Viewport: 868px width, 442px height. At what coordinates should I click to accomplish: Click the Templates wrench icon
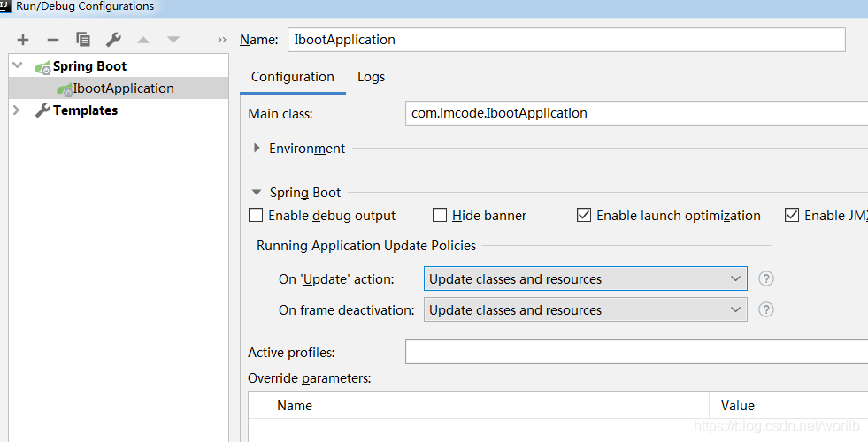(x=42, y=110)
